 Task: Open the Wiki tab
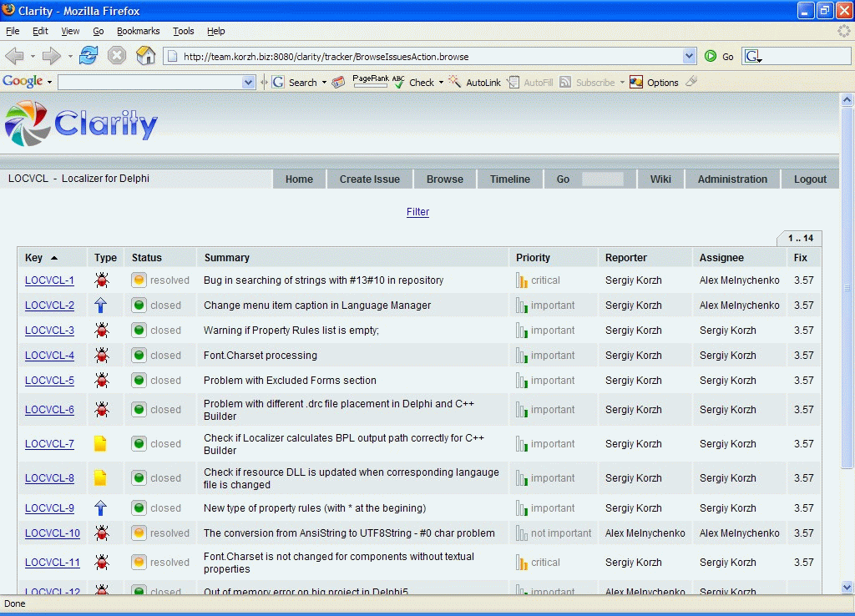pos(660,179)
